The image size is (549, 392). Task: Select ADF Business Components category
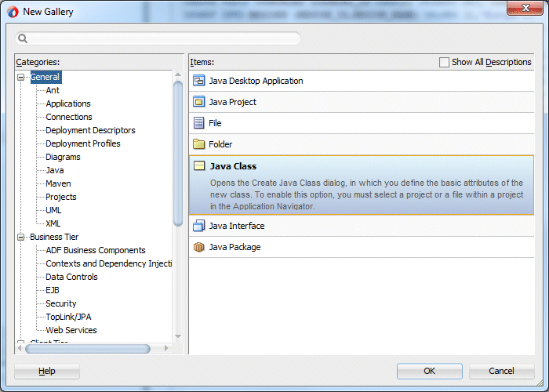[95, 250]
